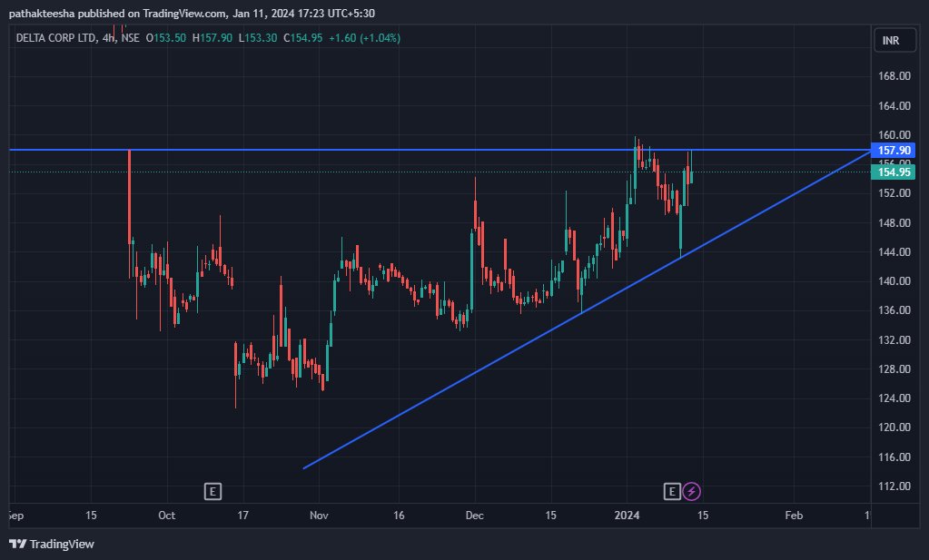Click the DELTA CORP LTD symbol title
This screenshot has width=929, height=560.
55,38
